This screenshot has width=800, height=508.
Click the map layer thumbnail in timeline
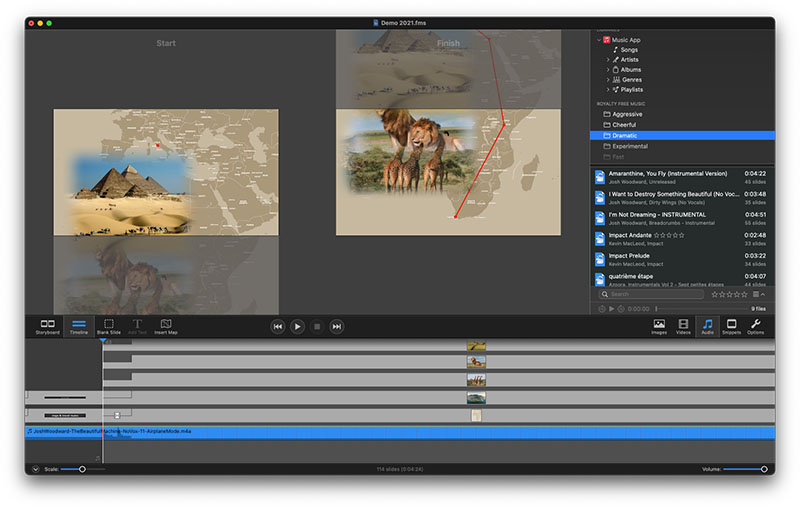(x=476, y=416)
